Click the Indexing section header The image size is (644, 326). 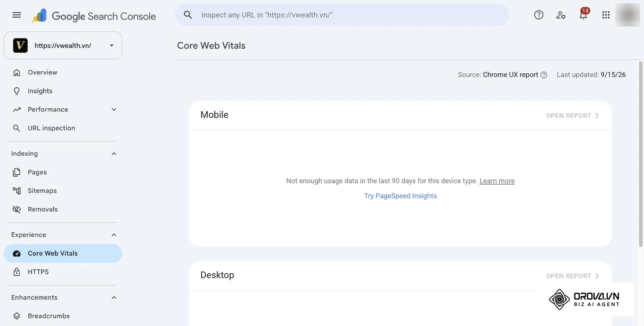click(x=25, y=154)
